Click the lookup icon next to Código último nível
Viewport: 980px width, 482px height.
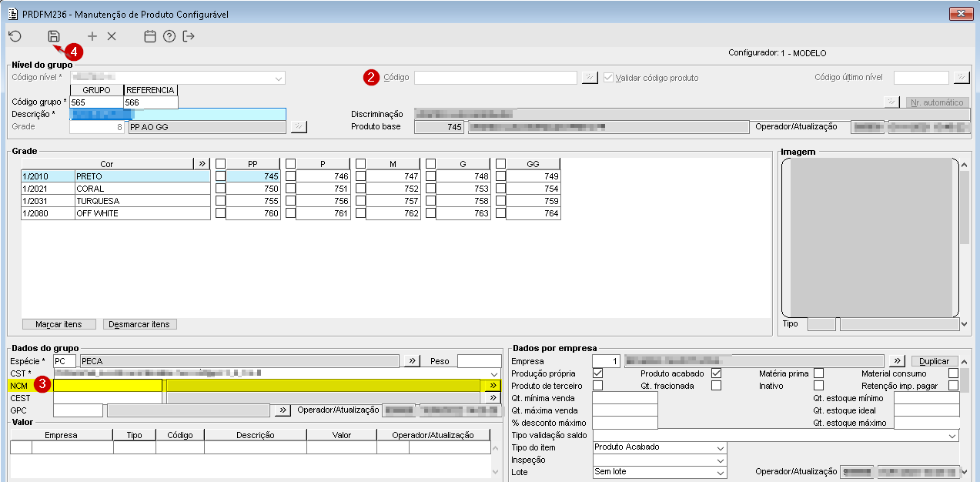(x=961, y=78)
